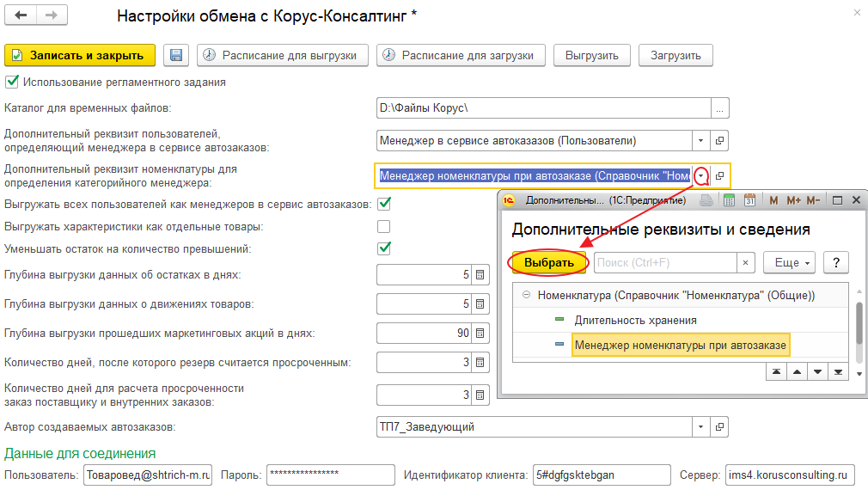The image size is (868, 490).
Task: Toggle Использование регламентного задания checkbox
Action: pyautogui.click(x=12, y=82)
